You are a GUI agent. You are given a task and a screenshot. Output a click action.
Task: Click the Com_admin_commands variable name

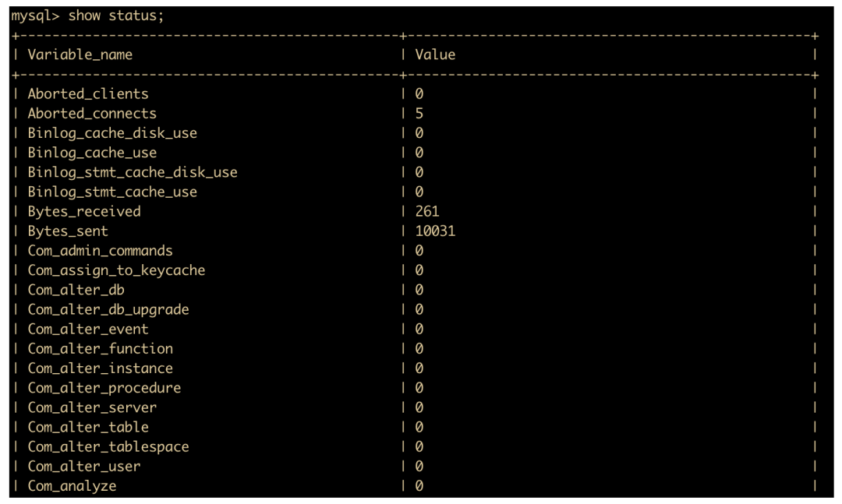tap(100, 251)
